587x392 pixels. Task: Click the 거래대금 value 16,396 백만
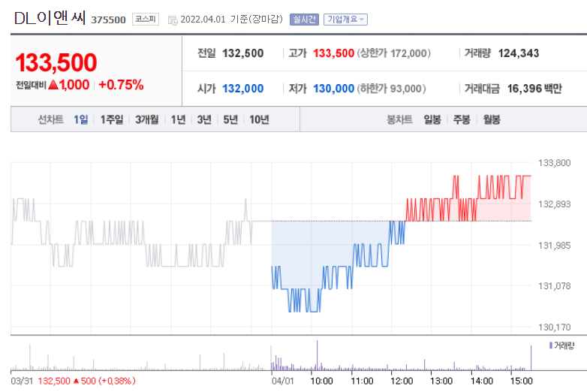coord(534,89)
